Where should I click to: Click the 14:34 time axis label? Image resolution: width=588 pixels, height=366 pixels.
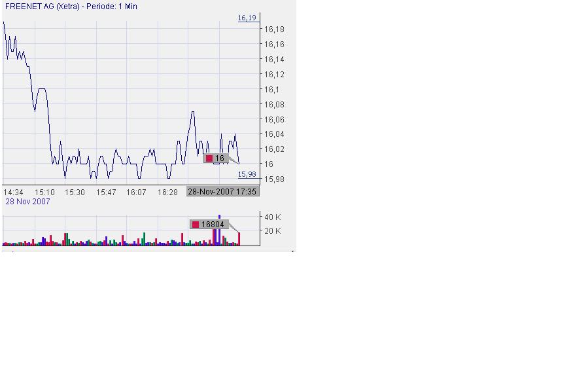(13, 192)
